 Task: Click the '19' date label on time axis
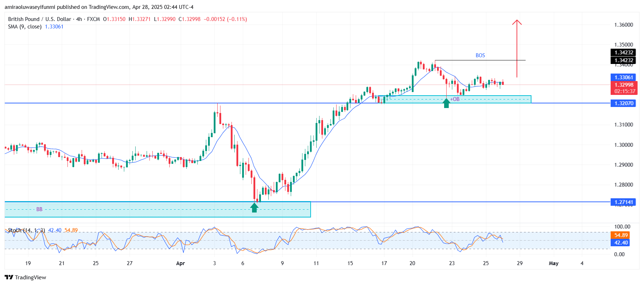point(28,263)
